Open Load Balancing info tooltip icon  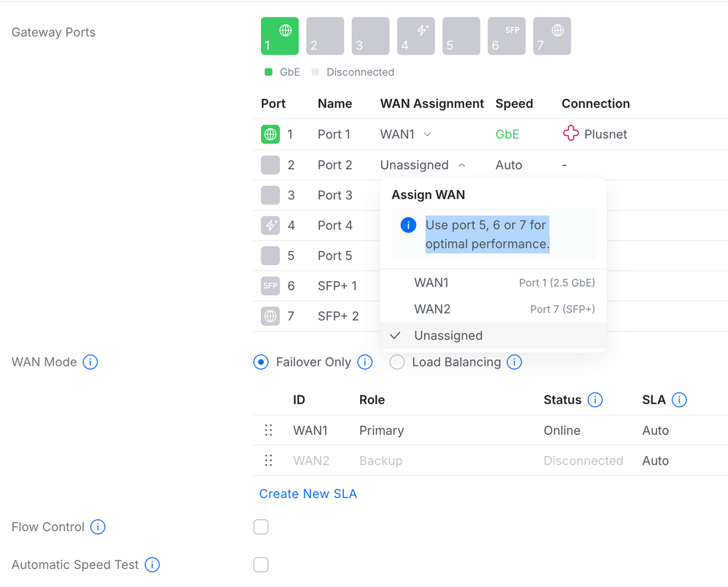point(514,362)
